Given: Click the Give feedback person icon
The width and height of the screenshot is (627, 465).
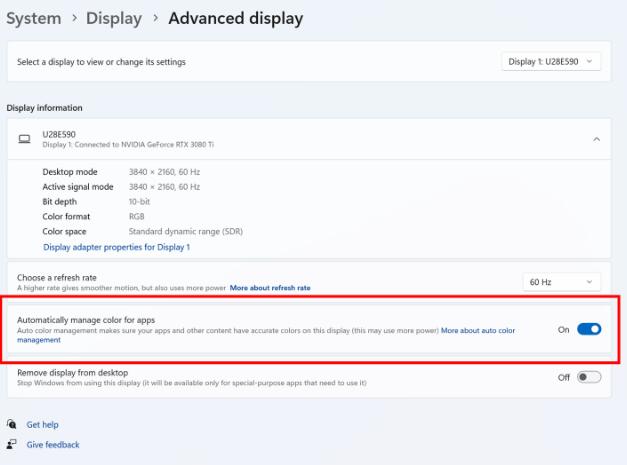Looking at the screenshot, I should click(12, 444).
